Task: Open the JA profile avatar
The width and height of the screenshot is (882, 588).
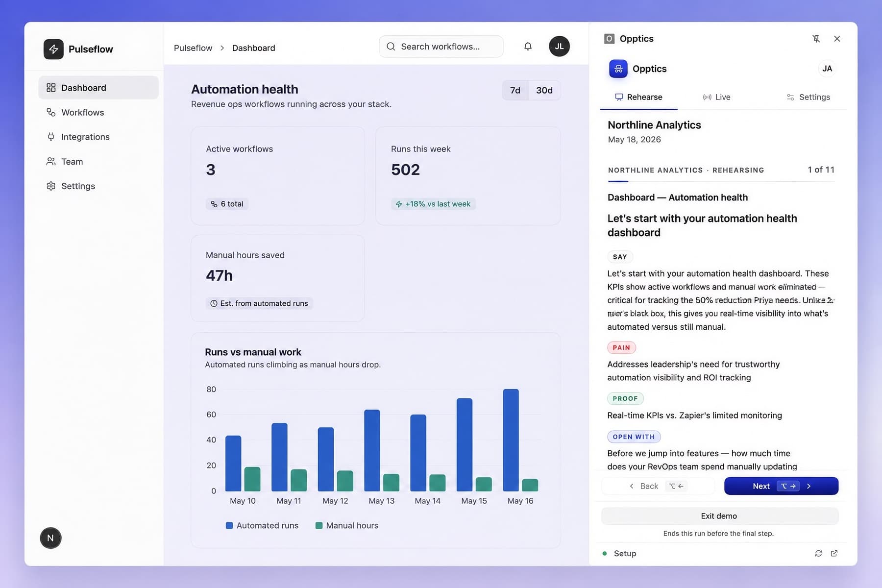Action: point(827,69)
